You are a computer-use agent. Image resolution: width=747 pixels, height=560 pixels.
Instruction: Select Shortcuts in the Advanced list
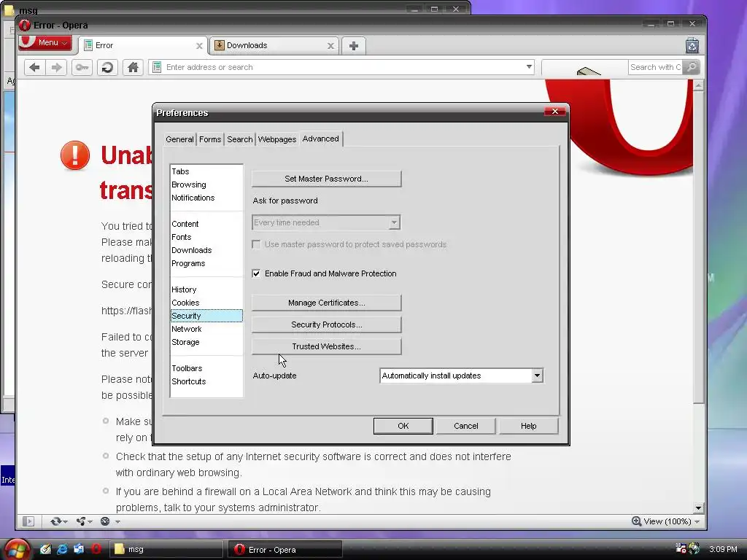click(x=206, y=381)
